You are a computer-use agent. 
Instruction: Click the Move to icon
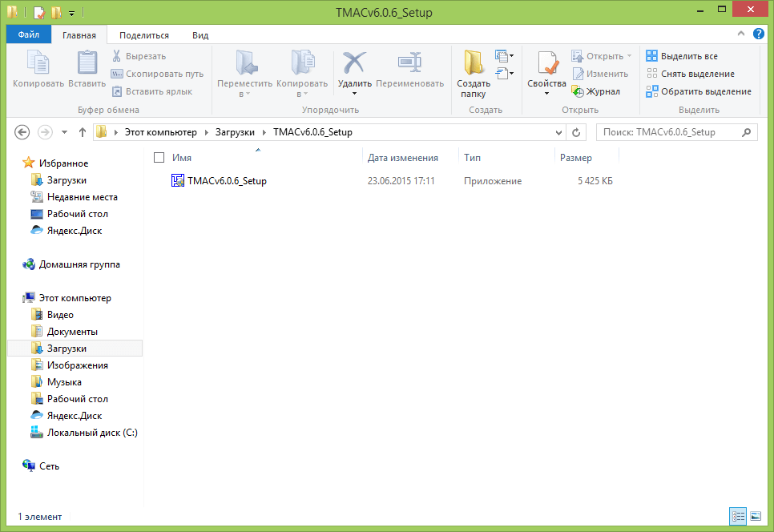coord(245,62)
